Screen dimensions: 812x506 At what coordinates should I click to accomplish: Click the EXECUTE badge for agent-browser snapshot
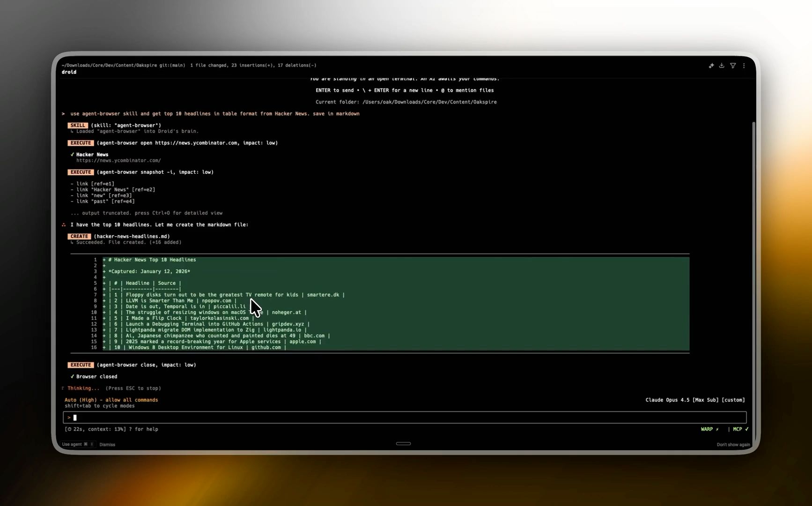[x=81, y=172]
